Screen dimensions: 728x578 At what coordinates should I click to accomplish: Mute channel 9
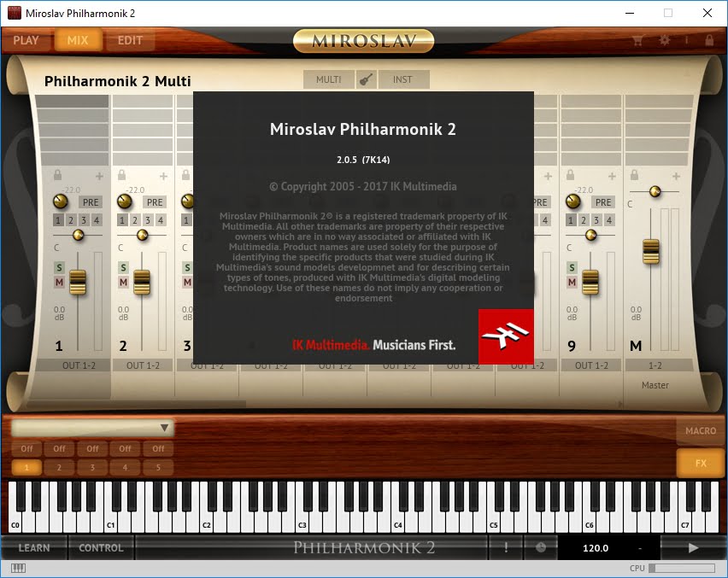coord(572,282)
